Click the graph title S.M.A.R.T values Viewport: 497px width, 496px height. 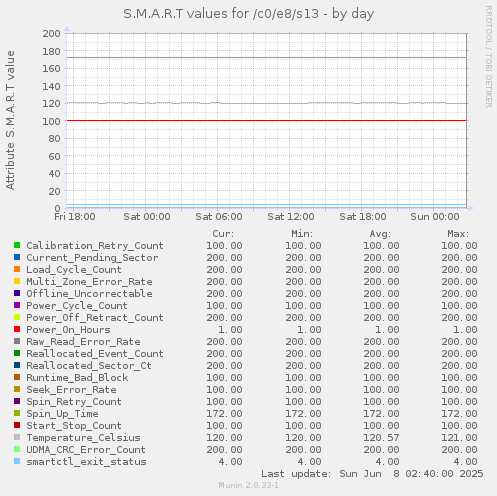[x=249, y=14]
